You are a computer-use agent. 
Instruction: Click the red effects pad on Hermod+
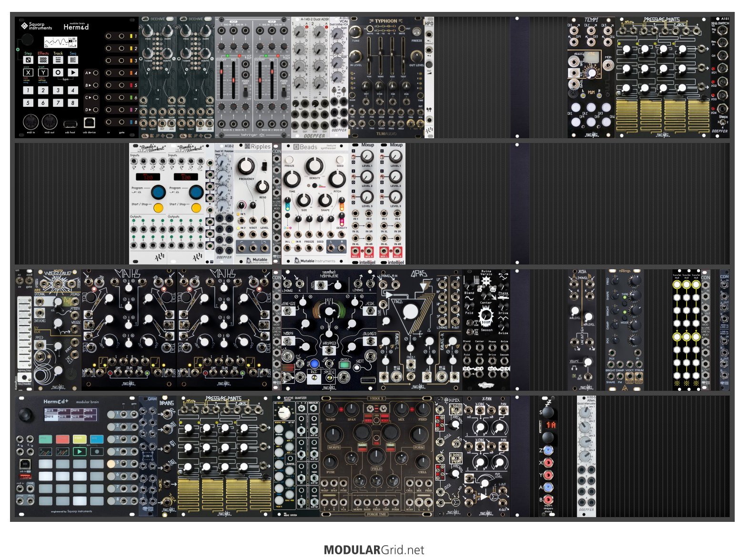(x=62, y=439)
